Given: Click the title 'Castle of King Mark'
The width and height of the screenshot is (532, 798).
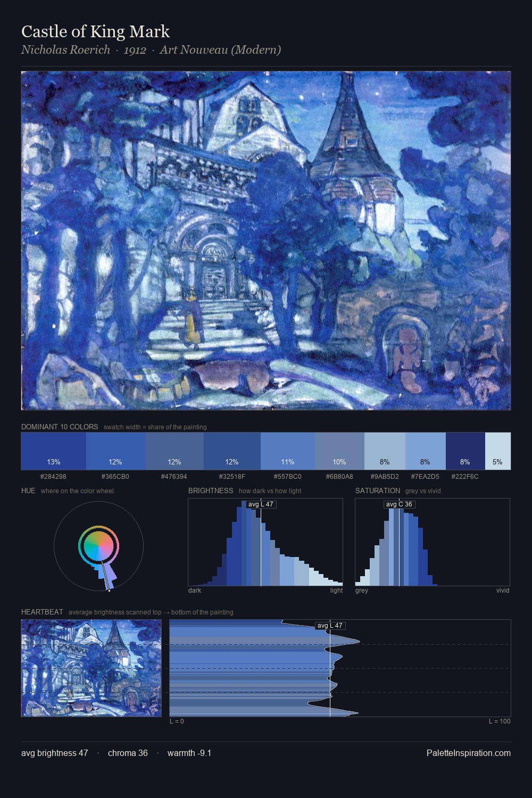Looking at the screenshot, I should point(95,31).
